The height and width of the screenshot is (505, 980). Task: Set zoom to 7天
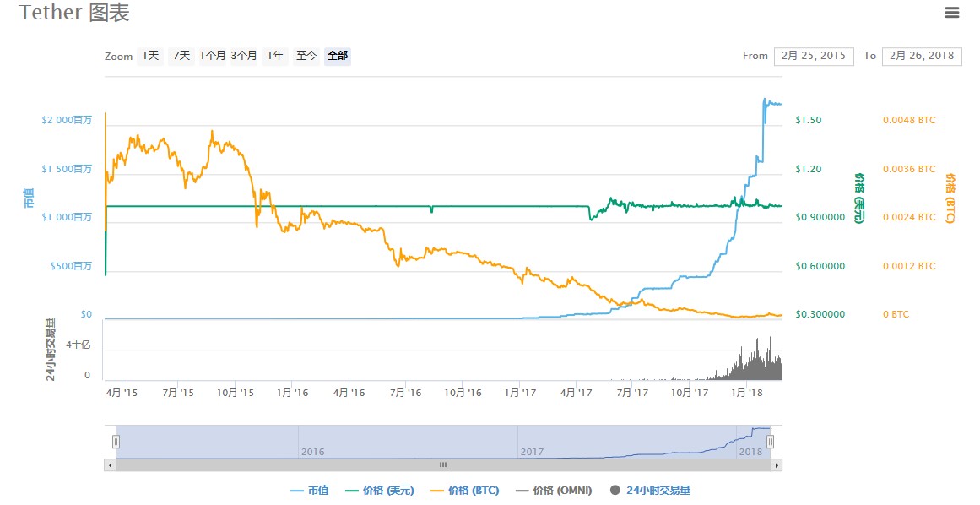[181, 56]
